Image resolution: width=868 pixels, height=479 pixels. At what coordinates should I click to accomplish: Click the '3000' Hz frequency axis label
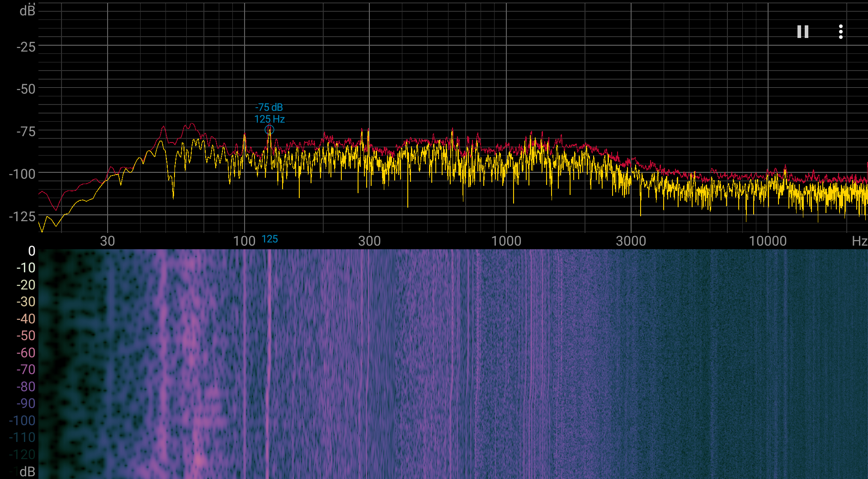tap(631, 241)
